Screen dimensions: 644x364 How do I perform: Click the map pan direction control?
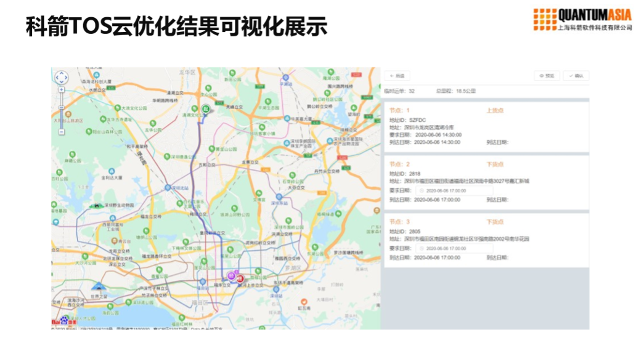click(x=62, y=78)
